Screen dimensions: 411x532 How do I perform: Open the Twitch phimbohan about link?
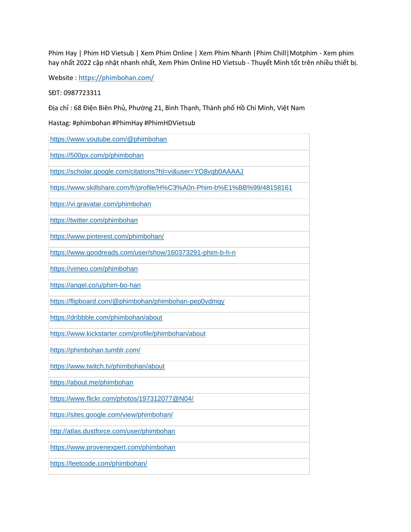[107, 366]
